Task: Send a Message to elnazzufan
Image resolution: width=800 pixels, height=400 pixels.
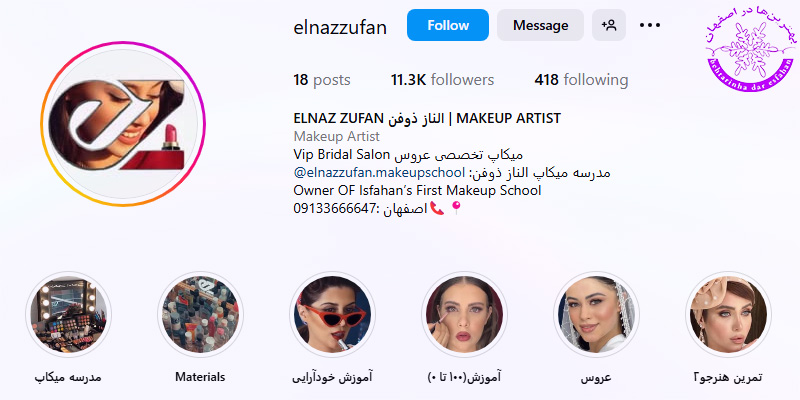Action: 540,25
